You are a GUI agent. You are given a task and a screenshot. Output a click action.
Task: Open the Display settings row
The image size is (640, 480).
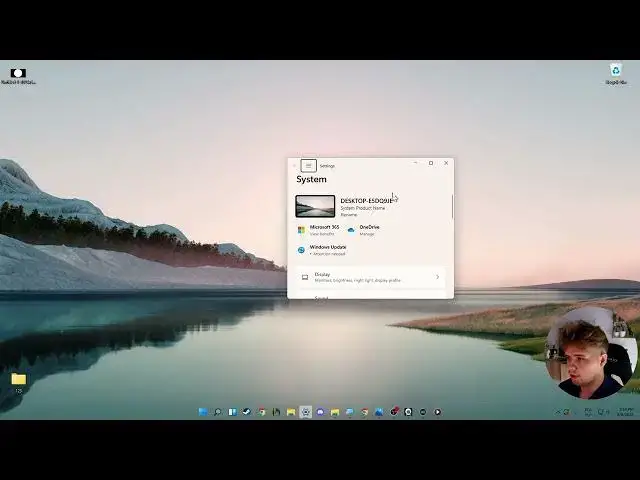[370, 277]
